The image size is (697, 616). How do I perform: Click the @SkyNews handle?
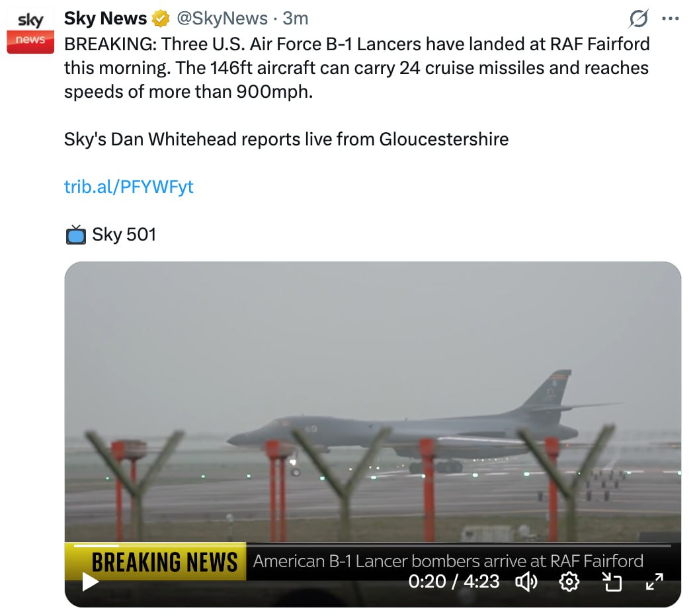point(222,19)
